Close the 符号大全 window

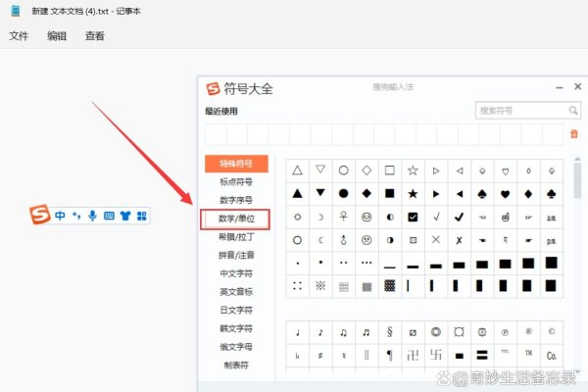pos(578,86)
